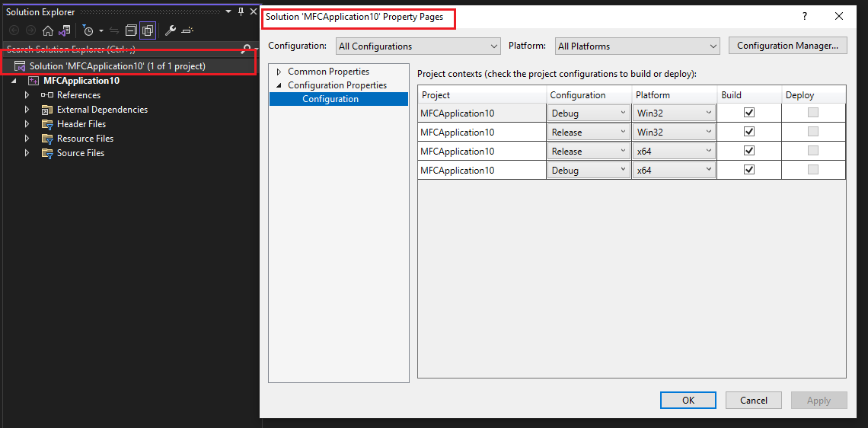Image resolution: width=868 pixels, height=428 pixels.
Task: Collapse All nodes in Solution Explorer
Action: 131,30
